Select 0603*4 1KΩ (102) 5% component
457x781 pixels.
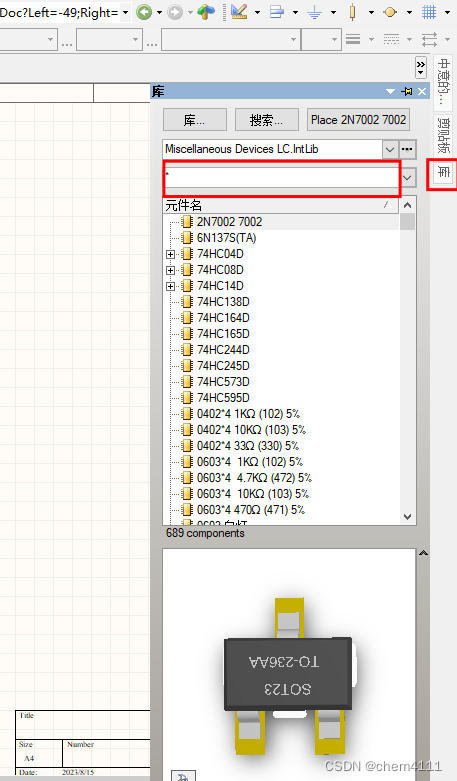tap(250, 462)
